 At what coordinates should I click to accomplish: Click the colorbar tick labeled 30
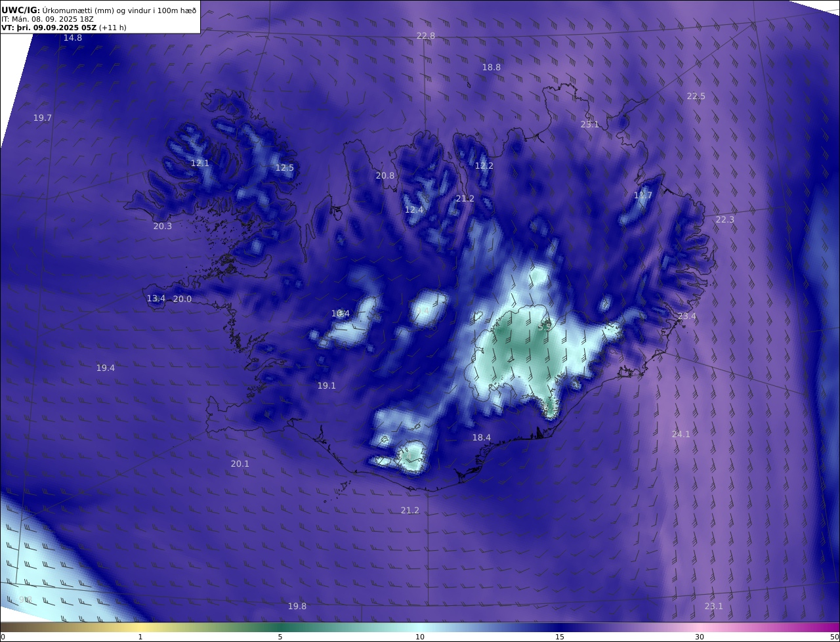700,637
